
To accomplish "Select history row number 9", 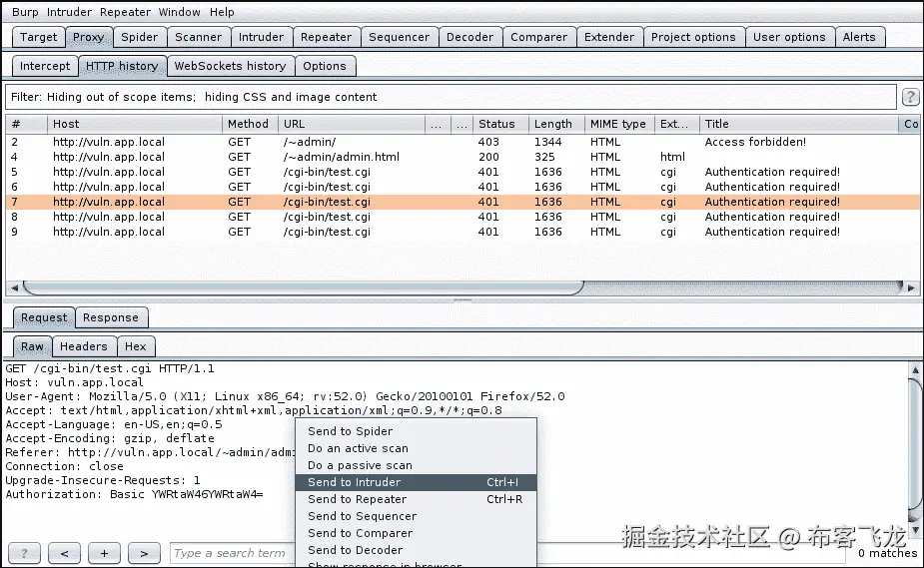I will pos(462,232).
